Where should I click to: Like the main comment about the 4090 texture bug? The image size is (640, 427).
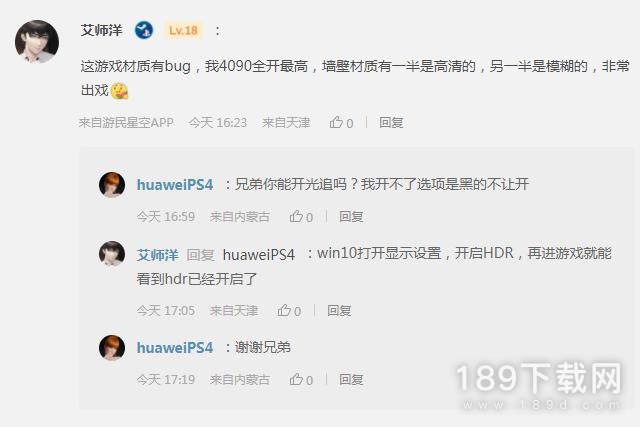pos(341,122)
